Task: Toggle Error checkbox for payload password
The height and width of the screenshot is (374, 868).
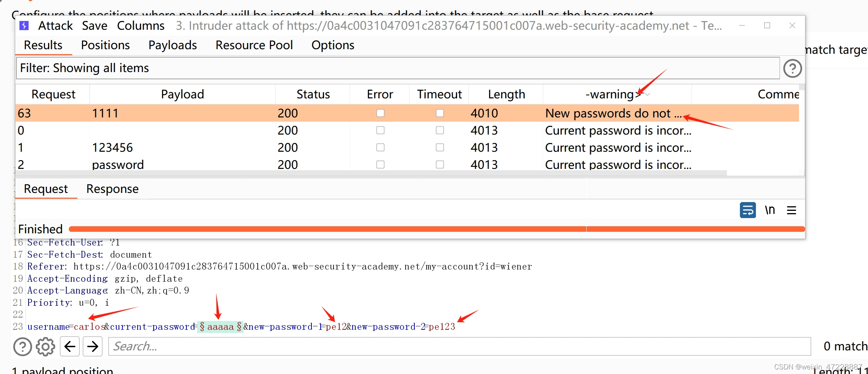Action: [380, 165]
